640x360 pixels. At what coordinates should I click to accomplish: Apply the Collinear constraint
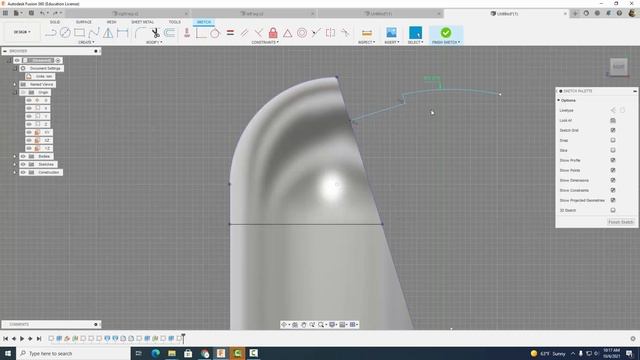(316, 33)
